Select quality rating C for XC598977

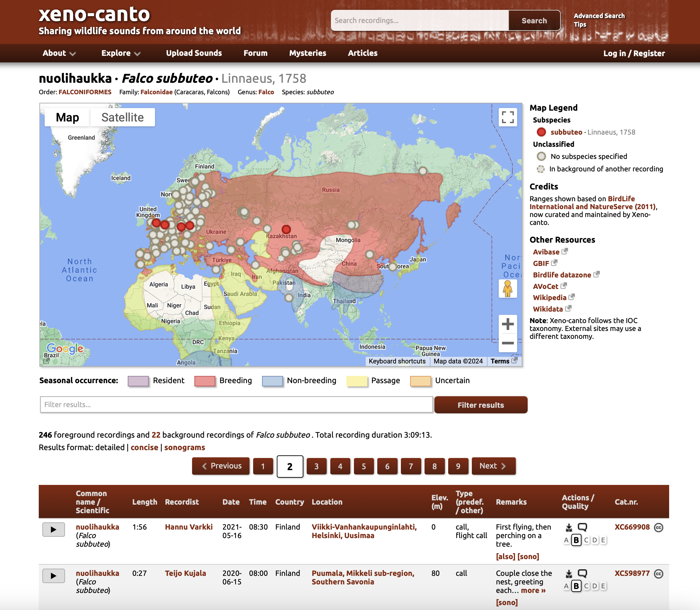point(586,586)
